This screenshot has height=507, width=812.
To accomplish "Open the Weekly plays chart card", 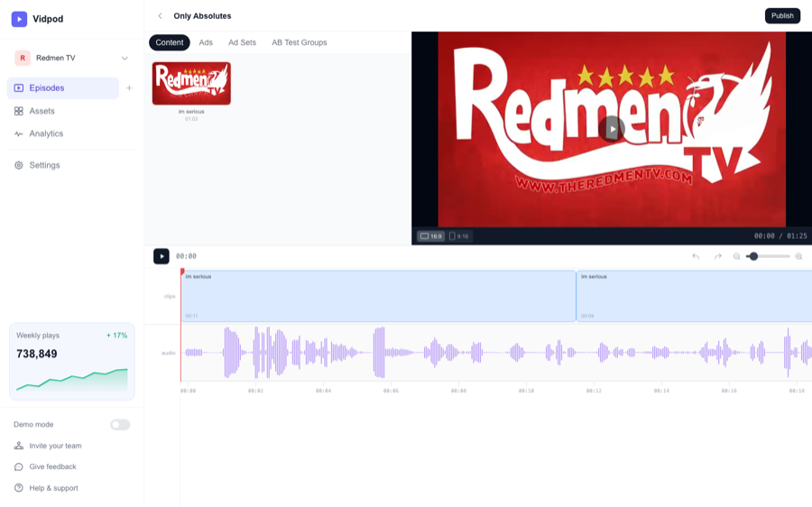I will 72,362.
